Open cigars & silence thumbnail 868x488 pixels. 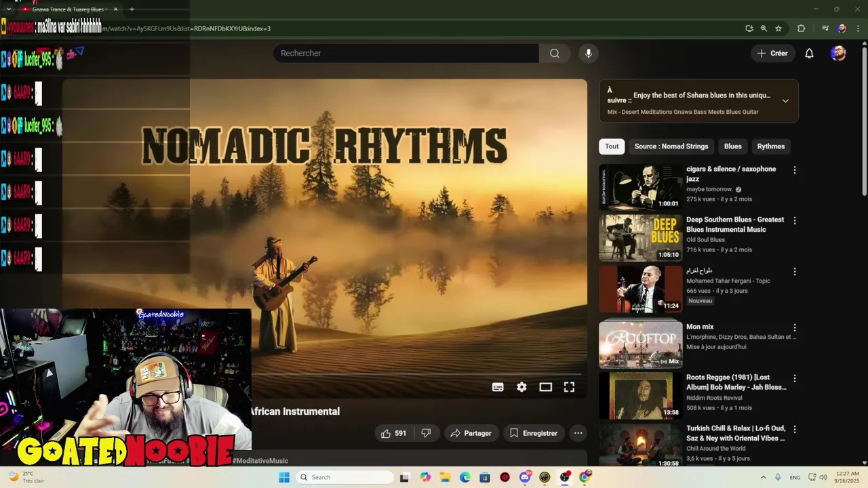(x=640, y=187)
